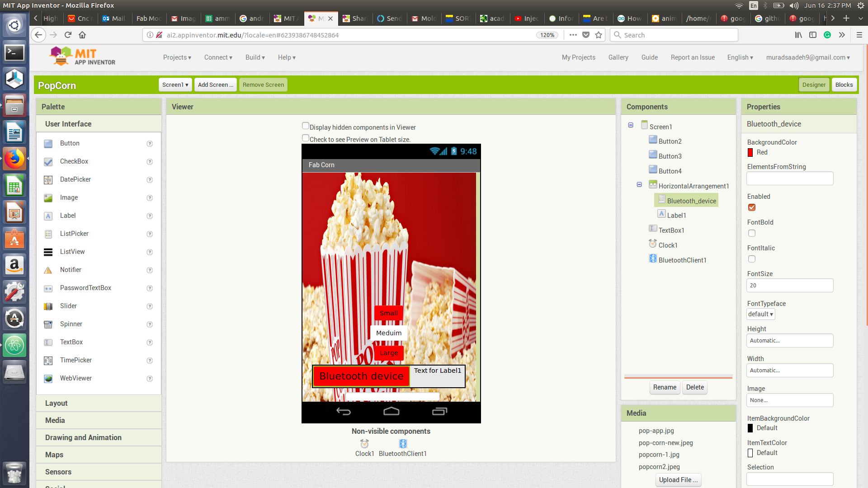Click Upload File in Media panel
Image resolution: width=868 pixels, height=488 pixels.
click(678, 480)
